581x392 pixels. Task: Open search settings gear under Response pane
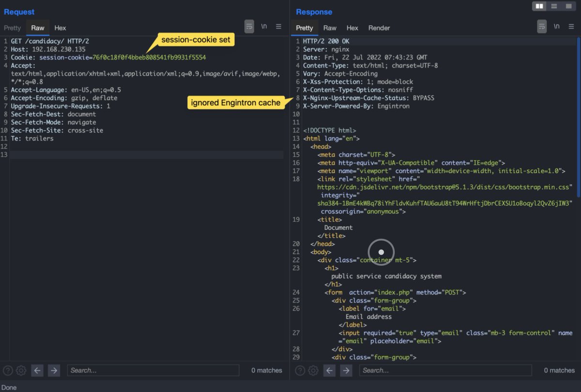[313, 371]
